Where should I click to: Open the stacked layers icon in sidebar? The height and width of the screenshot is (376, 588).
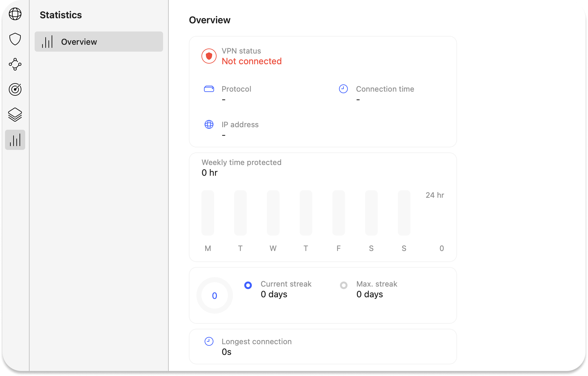pos(15,115)
